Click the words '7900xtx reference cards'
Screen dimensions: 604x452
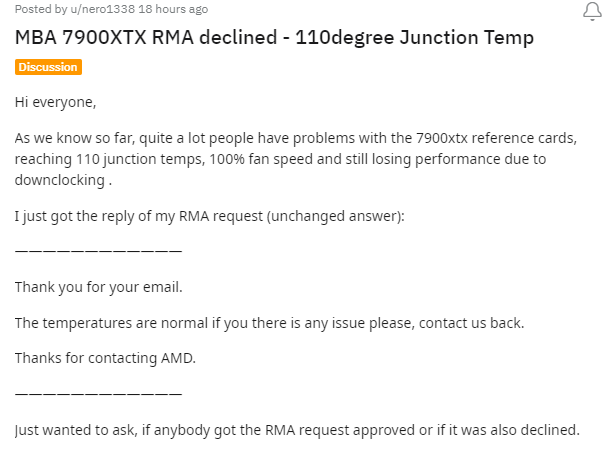[x=496, y=138]
